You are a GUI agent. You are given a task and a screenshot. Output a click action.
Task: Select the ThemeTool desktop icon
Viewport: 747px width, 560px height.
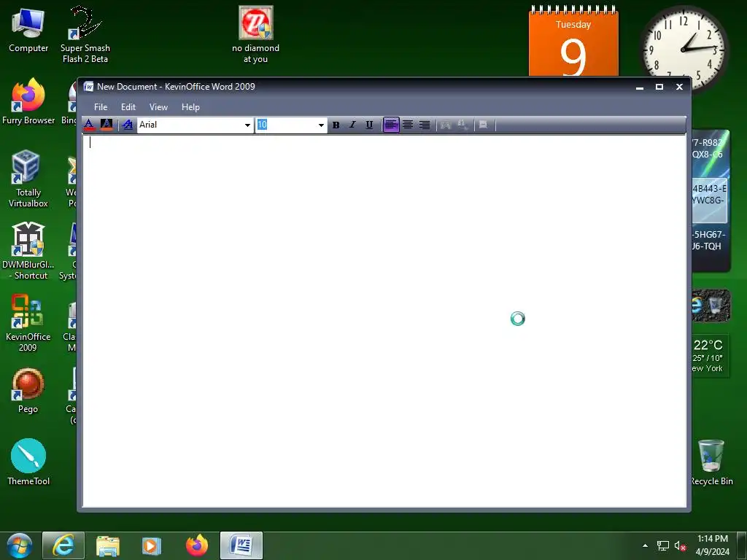[x=28, y=463]
